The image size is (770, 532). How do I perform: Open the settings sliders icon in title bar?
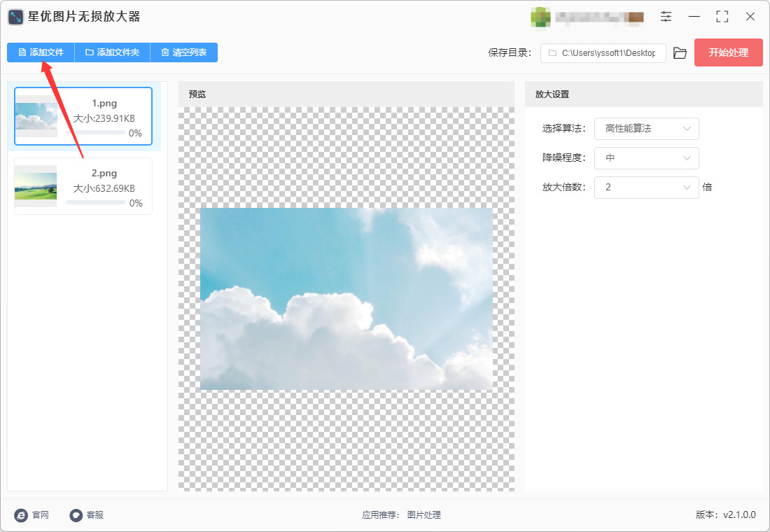coord(666,16)
